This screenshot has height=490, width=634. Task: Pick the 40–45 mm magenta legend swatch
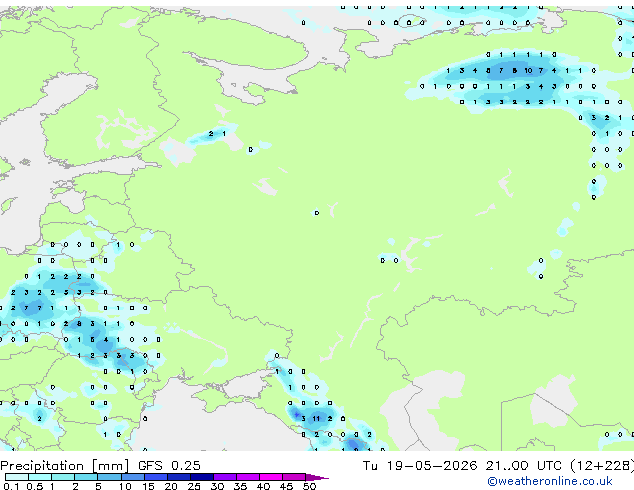(x=271, y=477)
